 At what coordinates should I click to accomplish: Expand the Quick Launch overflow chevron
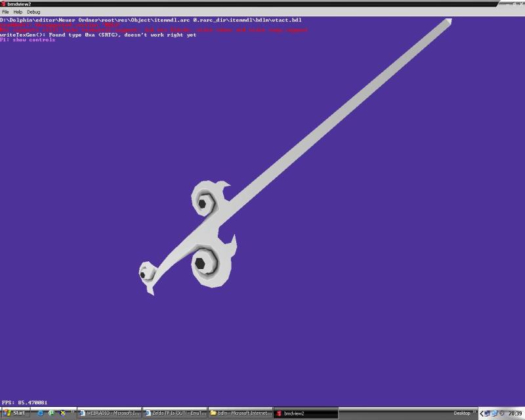[72, 411]
